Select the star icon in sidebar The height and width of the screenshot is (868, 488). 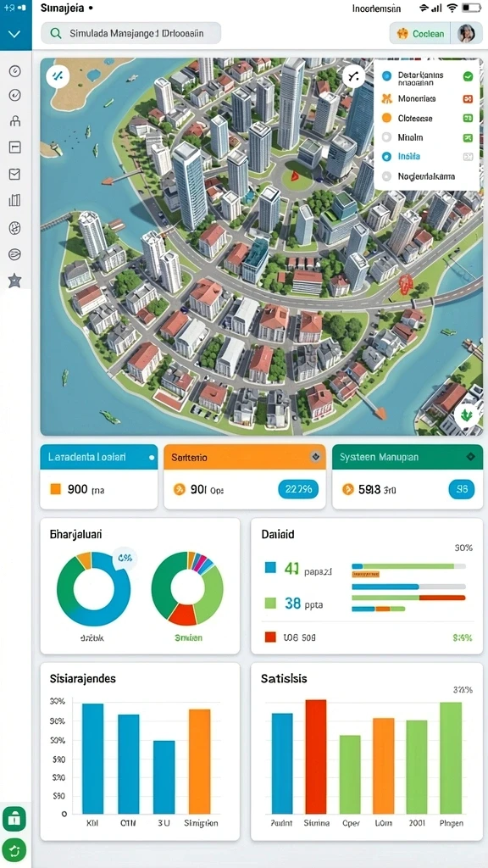click(x=15, y=281)
